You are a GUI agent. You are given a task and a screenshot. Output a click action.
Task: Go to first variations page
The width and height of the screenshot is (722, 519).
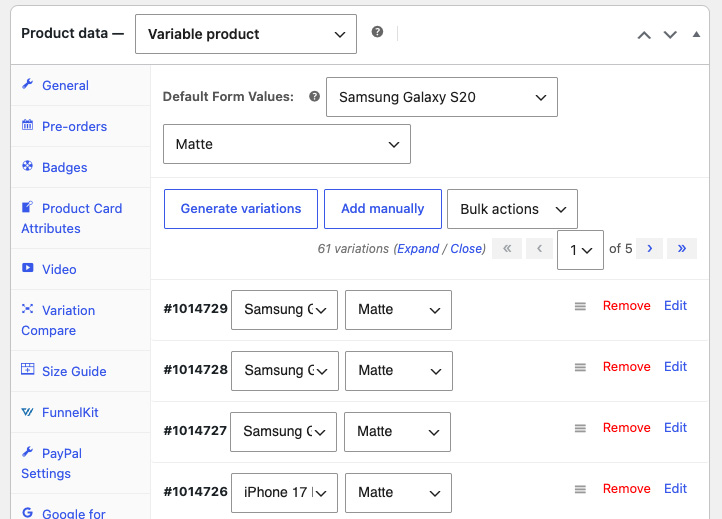[x=507, y=249]
